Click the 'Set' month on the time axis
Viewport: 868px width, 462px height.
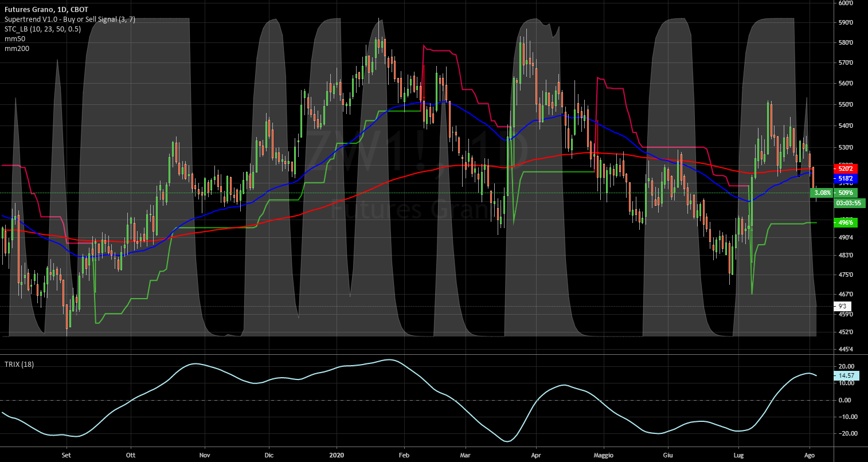[x=67, y=456]
